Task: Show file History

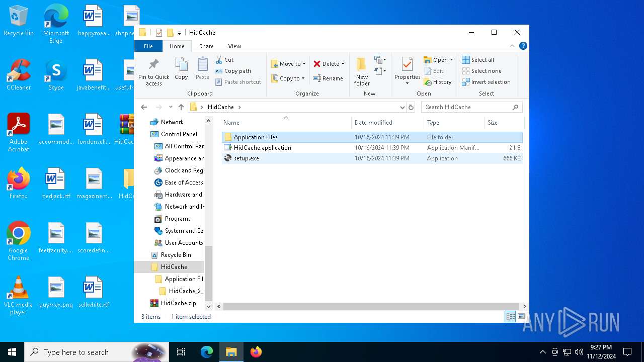Action: point(438,82)
